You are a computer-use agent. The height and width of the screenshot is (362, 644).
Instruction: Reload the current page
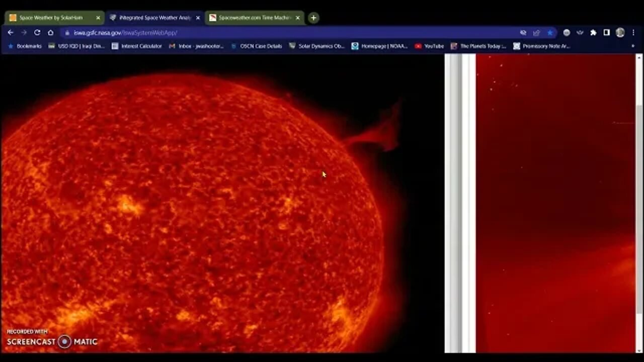click(x=37, y=33)
